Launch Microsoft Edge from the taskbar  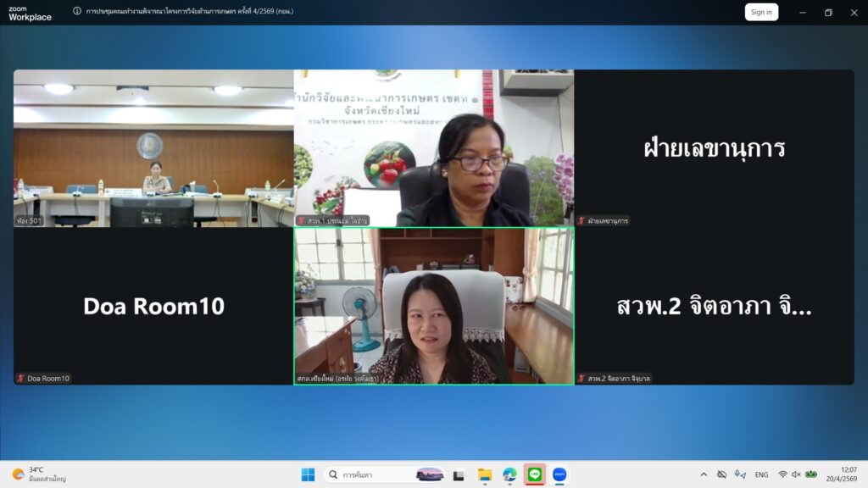pyautogui.click(x=509, y=474)
